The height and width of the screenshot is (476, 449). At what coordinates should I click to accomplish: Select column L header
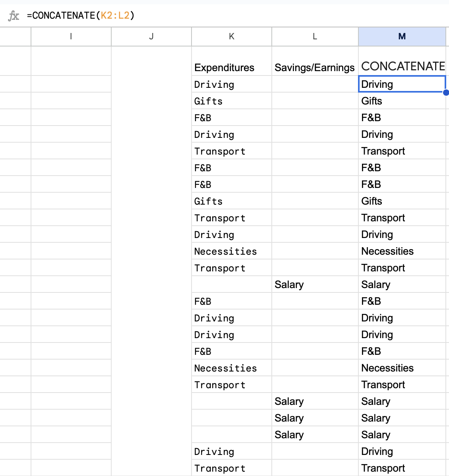coord(315,37)
